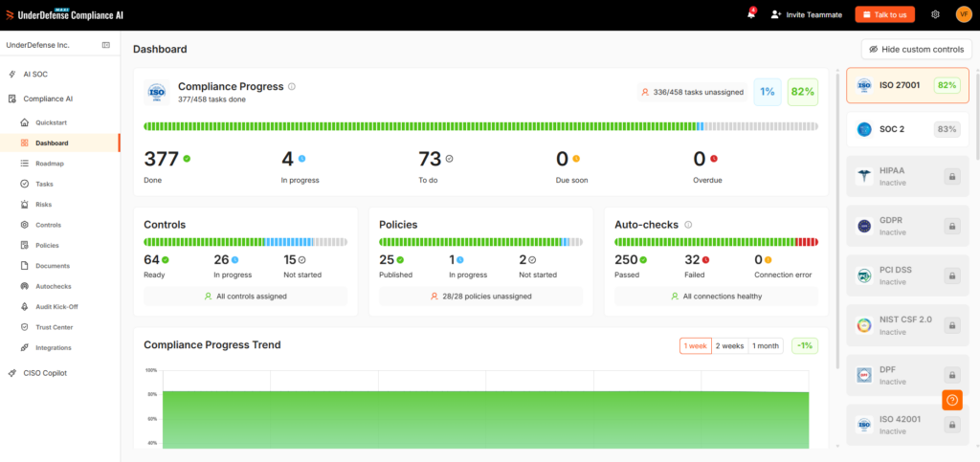The image size is (980, 462).
Task: Click the Policies progress bar
Action: [x=480, y=242]
